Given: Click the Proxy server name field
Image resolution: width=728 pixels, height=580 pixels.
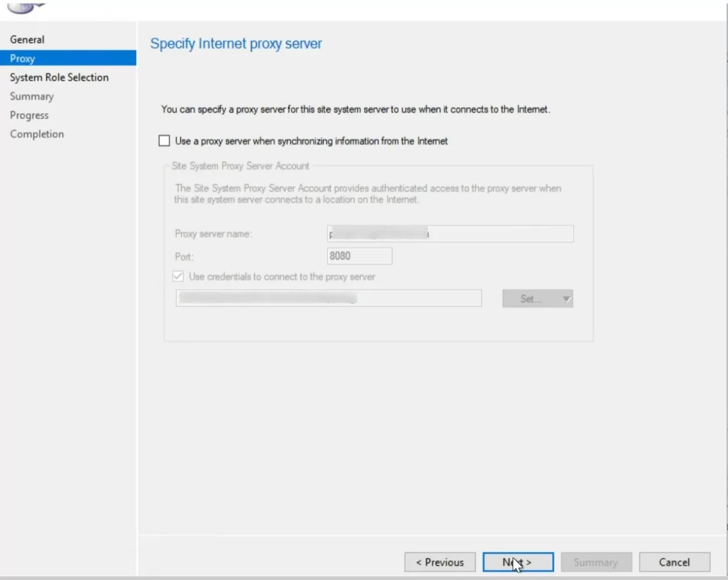Looking at the screenshot, I should pos(450,234).
